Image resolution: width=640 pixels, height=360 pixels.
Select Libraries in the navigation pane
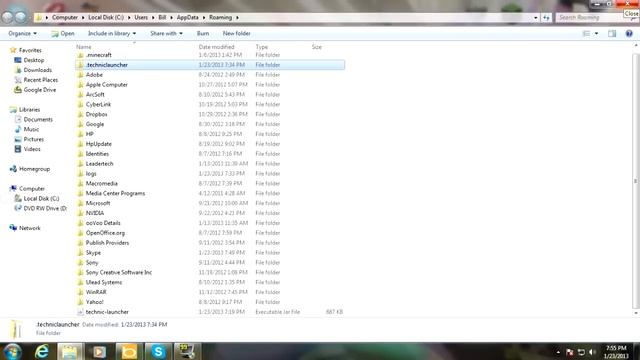click(x=25, y=109)
